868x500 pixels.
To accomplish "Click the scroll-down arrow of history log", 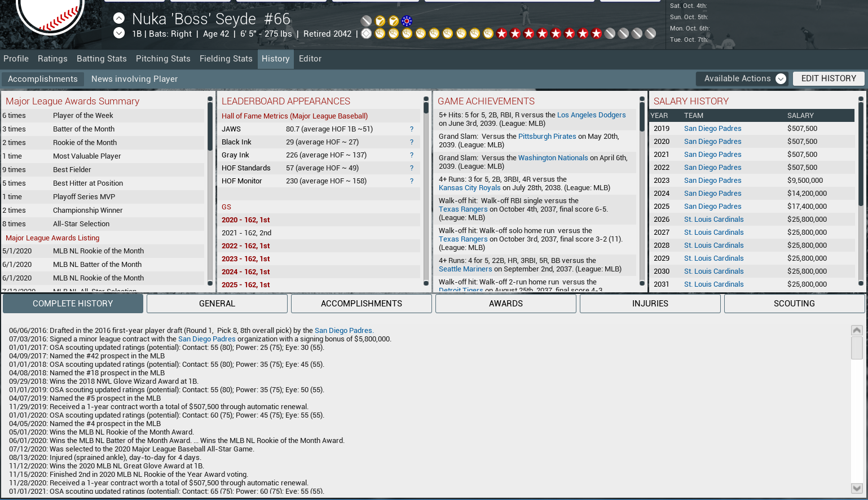I will click(857, 488).
